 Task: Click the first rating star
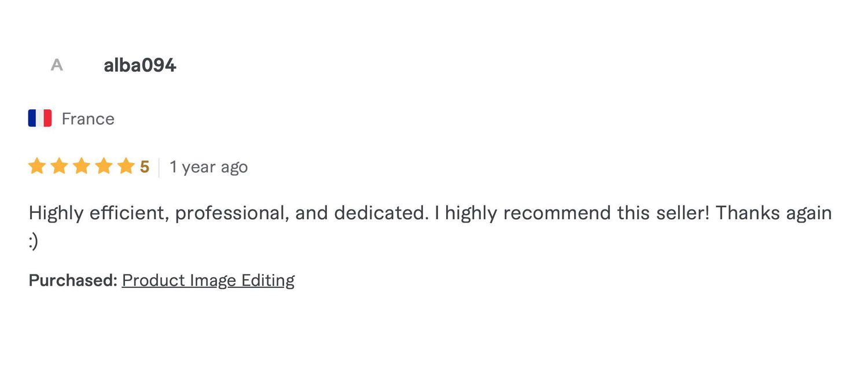pyautogui.click(x=37, y=167)
